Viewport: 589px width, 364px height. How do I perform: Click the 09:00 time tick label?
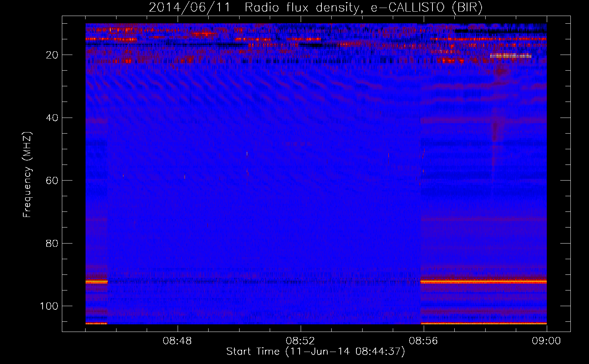tap(546, 341)
